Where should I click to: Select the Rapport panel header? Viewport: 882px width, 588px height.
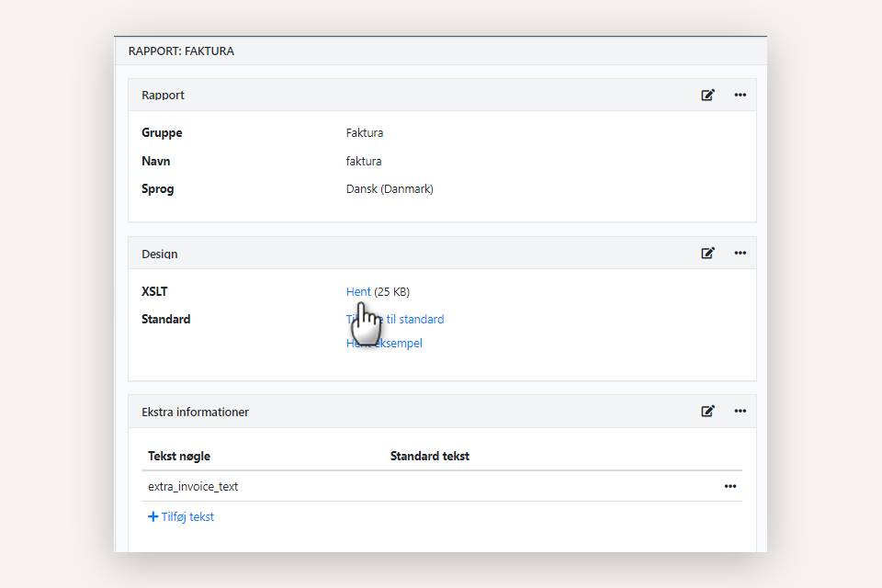pyautogui.click(x=163, y=95)
